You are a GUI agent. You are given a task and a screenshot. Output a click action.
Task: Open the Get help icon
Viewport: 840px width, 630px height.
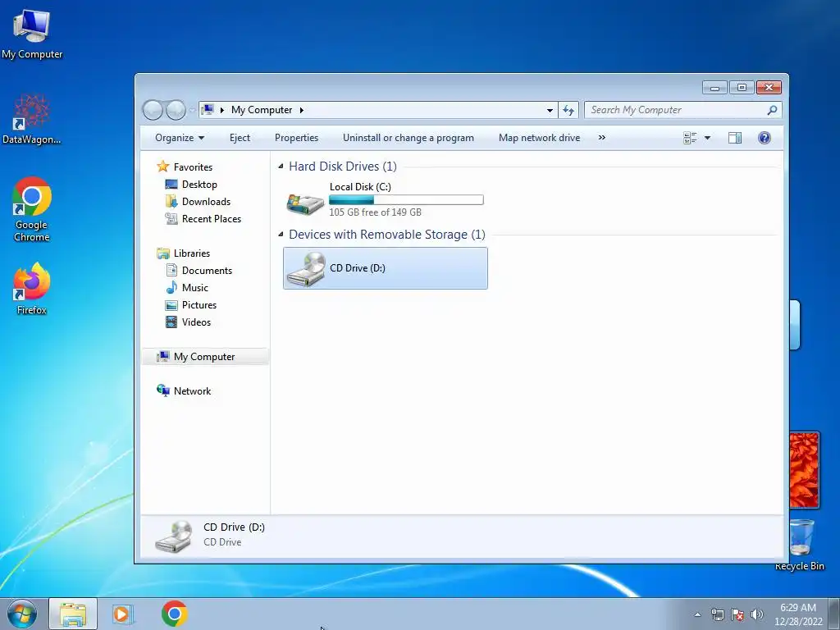tap(765, 138)
